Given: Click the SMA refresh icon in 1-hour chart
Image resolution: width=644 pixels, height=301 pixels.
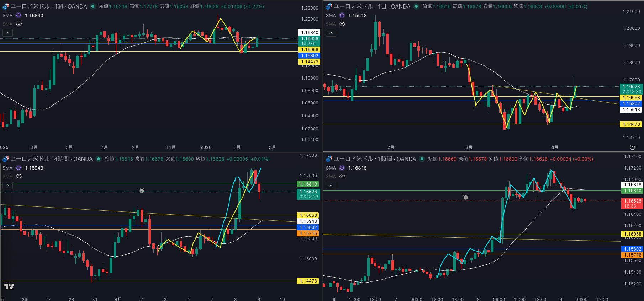Looking at the screenshot, I should pos(342,168).
